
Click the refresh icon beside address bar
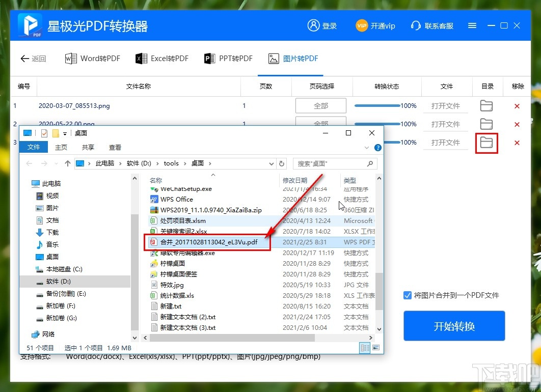282,163
